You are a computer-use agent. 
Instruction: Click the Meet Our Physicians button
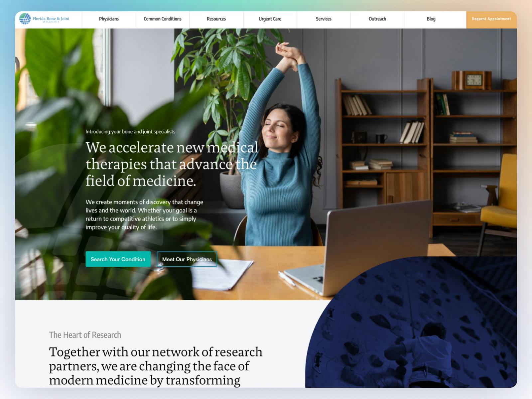point(187,259)
